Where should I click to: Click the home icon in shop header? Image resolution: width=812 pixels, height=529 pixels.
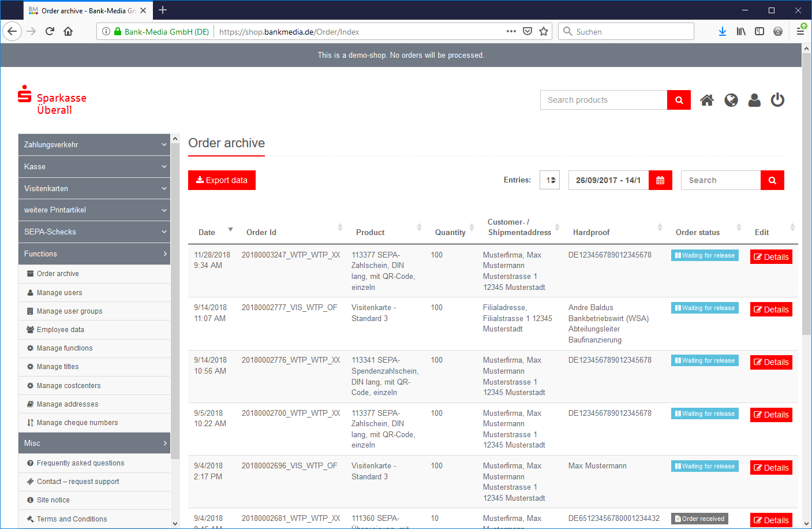point(707,100)
